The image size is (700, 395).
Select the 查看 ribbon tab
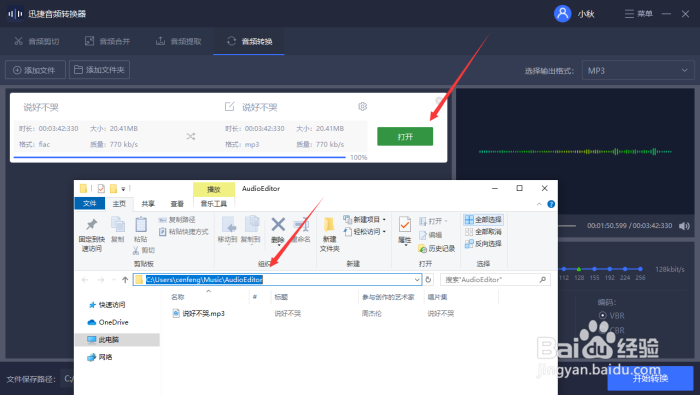(x=177, y=204)
